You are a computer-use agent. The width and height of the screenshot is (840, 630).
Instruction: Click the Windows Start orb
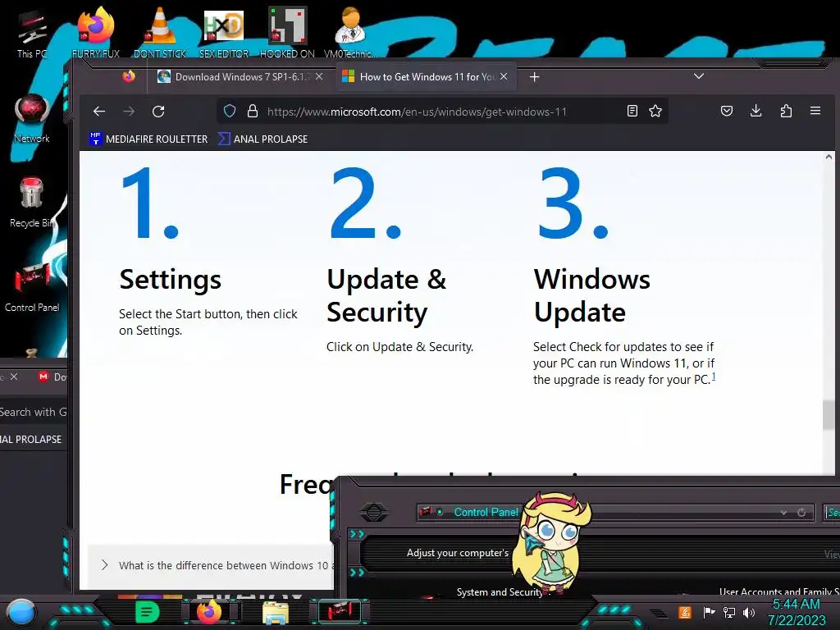coord(21,612)
